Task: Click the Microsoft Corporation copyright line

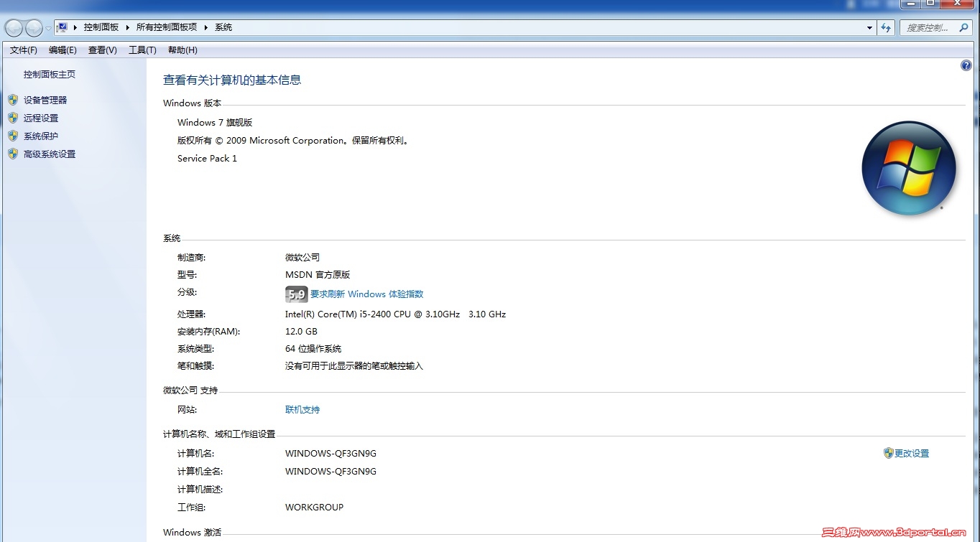Action: [294, 141]
